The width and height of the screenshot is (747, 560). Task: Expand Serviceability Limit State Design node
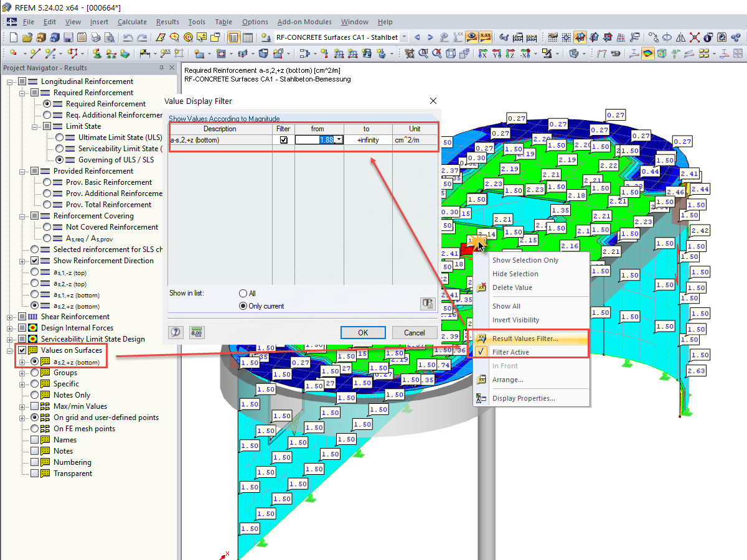pyautogui.click(x=9, y=339)
